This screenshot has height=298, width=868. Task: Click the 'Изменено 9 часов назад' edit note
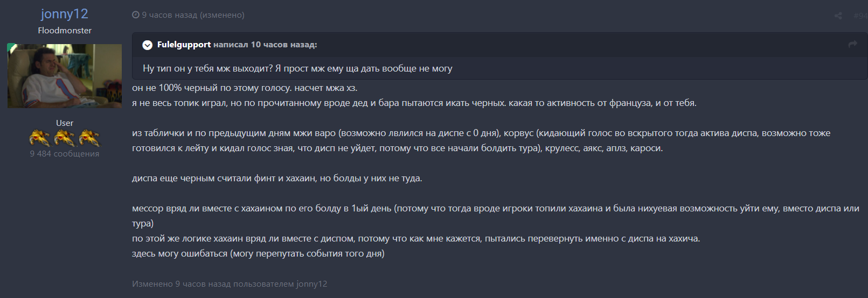[230, 284]
